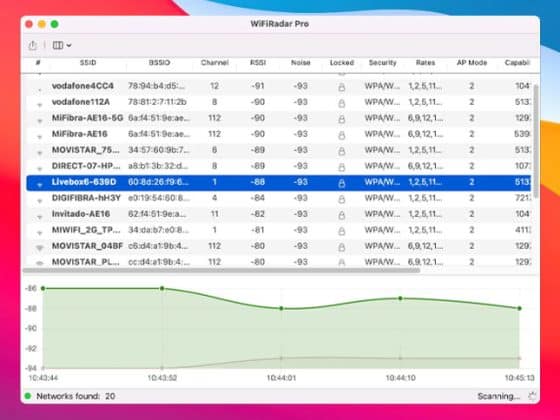
Task: Sort by the BSSID column header
Action: (x=159, y=63)
